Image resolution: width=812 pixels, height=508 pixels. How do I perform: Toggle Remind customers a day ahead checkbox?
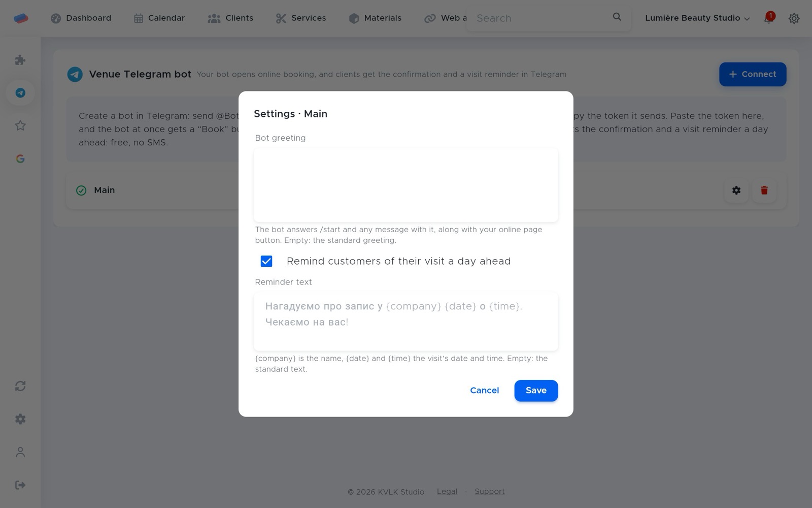click(266, 261)
